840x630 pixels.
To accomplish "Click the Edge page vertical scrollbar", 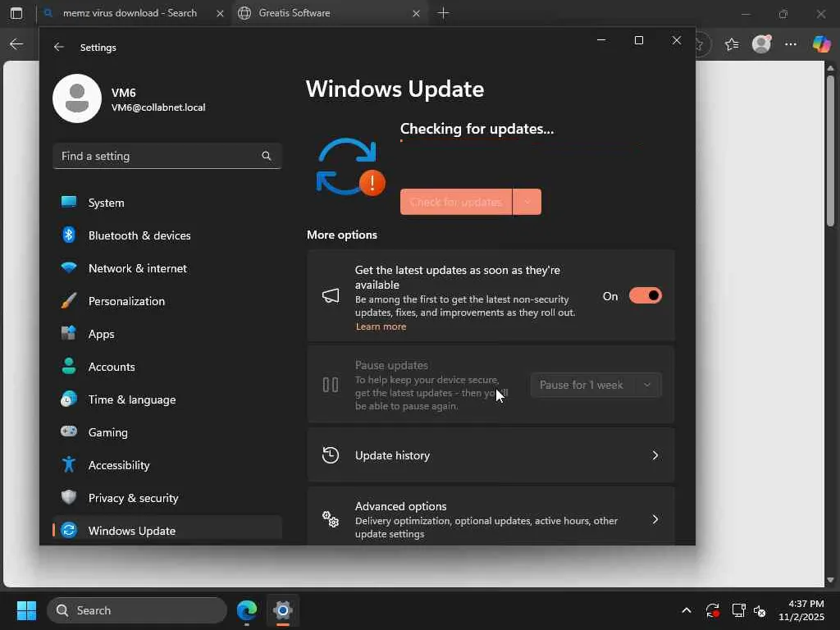I will (830, 150).
